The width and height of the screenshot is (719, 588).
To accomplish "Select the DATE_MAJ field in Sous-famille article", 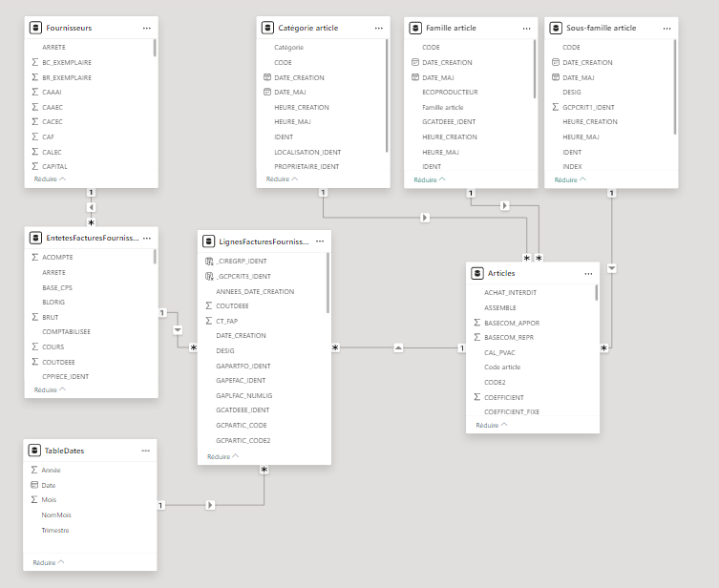I will click(x=579, y=77).
